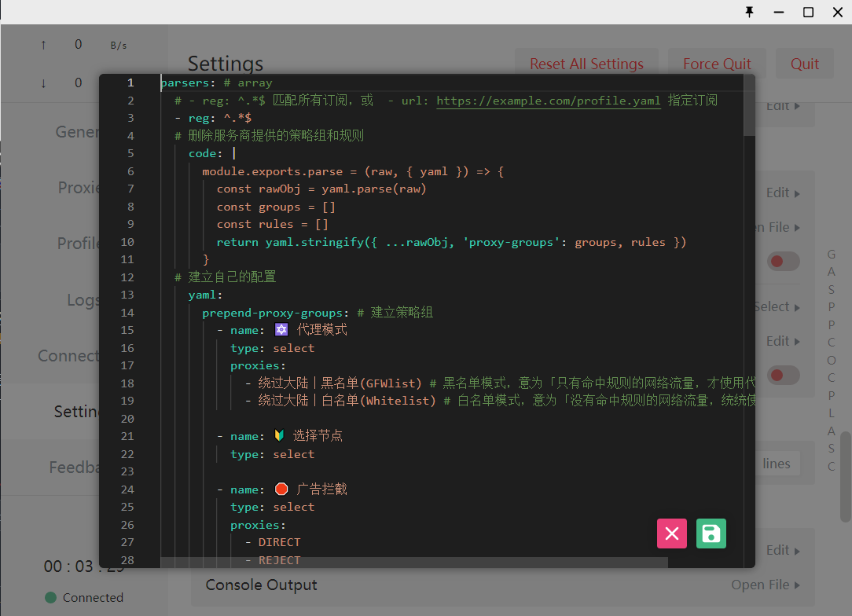The image size is (852, 616).
Task: Click 'module.exports.parse' line in editor
Action: [353, 171]
